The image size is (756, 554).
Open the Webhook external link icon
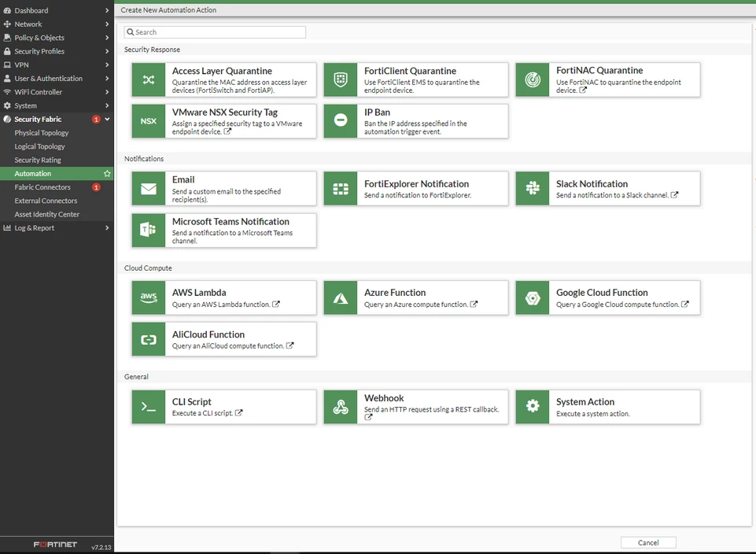coord(368,417)
